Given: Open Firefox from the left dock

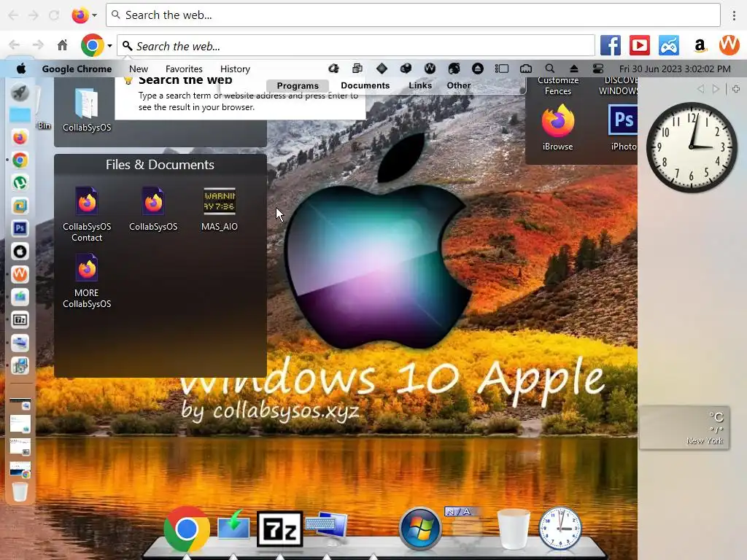Looking at the screenshot, I should [20, 138].
